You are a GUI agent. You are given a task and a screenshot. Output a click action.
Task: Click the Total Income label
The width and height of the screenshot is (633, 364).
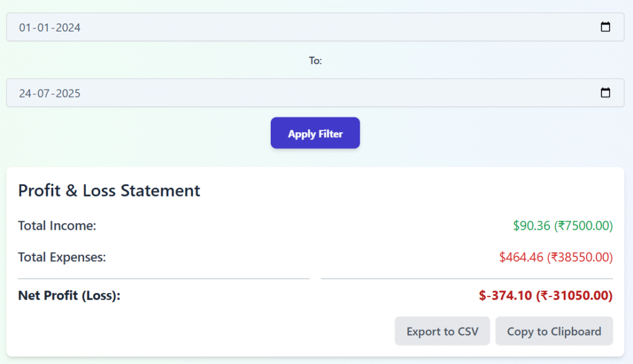tap(57, 226)
